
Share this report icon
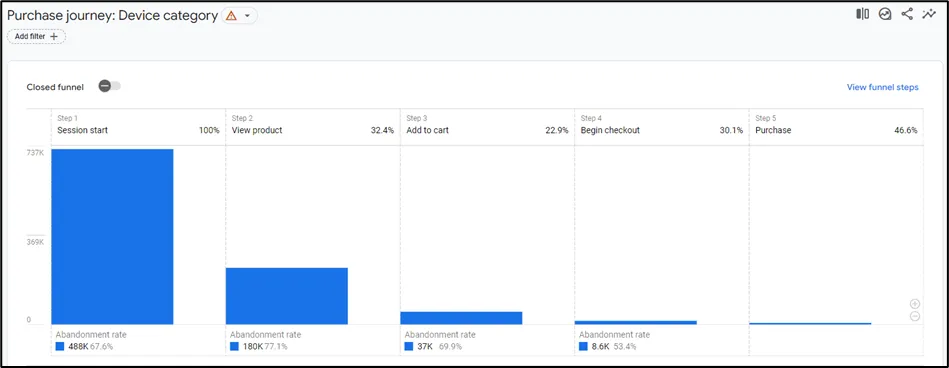tap(907, 14)
